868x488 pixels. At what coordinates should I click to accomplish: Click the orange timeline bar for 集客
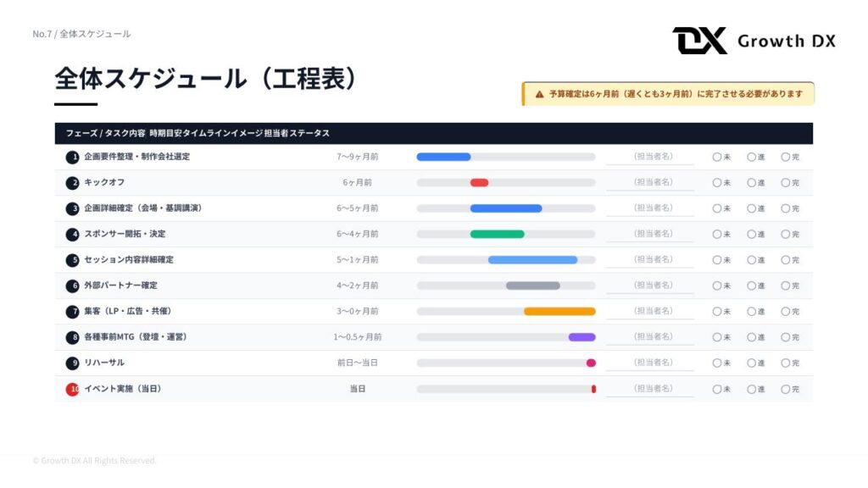559,311
